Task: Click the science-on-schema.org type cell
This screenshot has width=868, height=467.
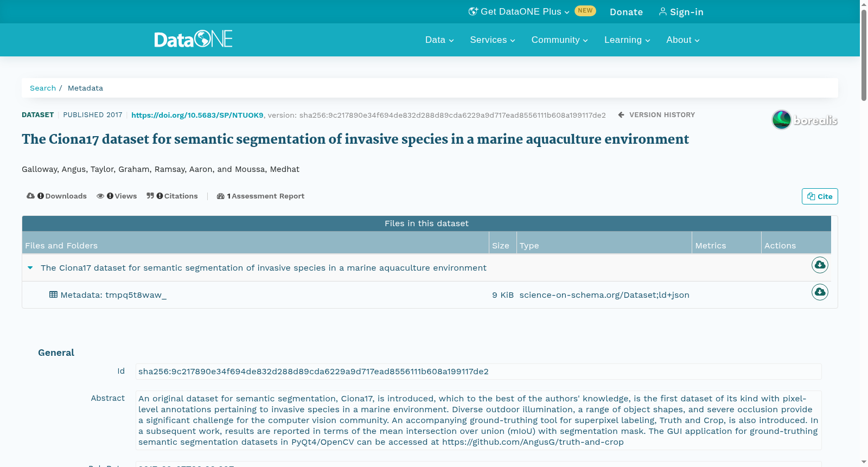Action: pos(604,295)
